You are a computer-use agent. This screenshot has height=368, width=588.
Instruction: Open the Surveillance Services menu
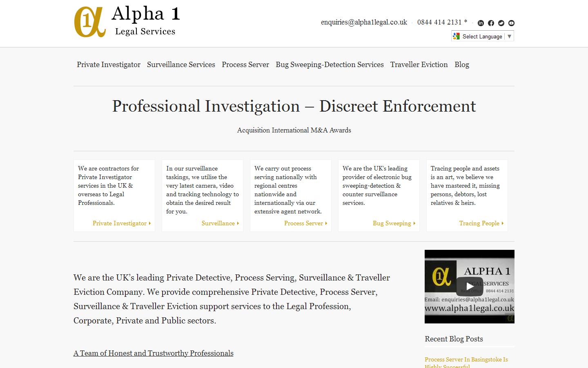[x=181, y=65]
